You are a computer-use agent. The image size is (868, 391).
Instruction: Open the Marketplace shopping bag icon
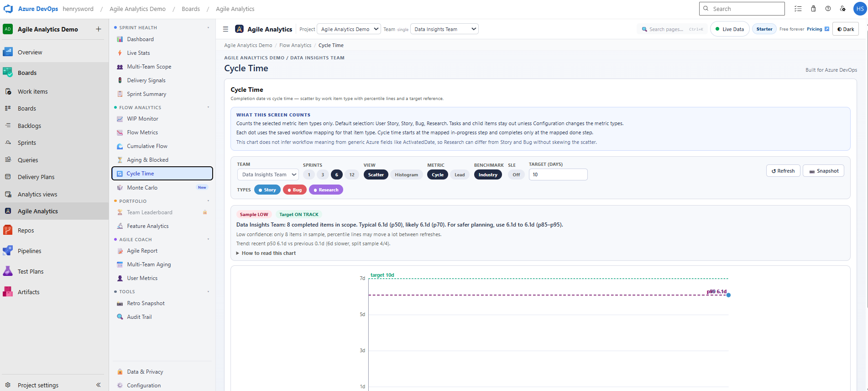click(813, 9)
